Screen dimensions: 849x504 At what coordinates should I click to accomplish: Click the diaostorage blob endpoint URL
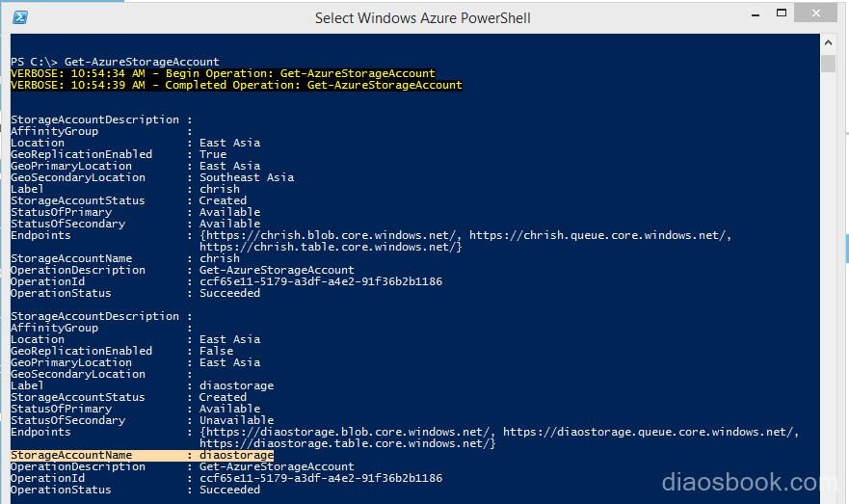coord(348,432)
